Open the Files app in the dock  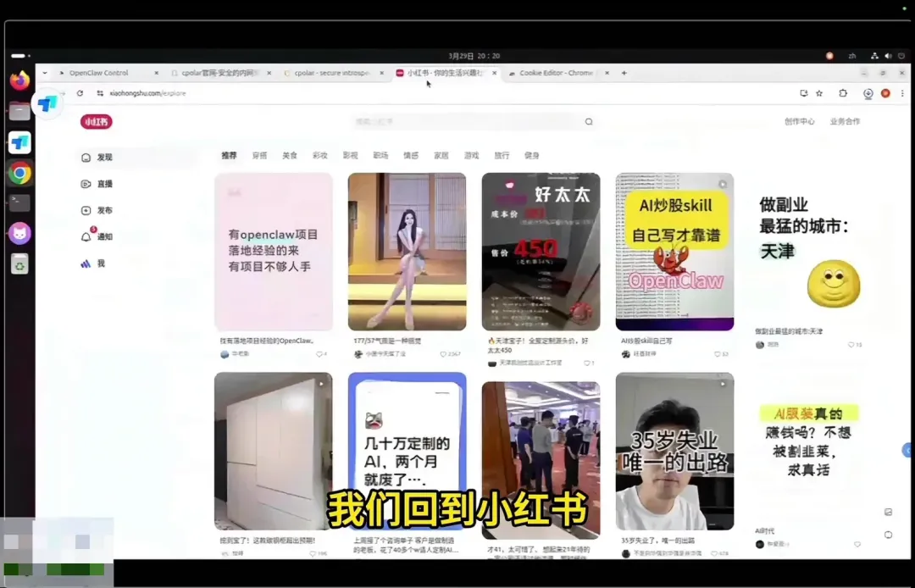click(x=19, y=111)
